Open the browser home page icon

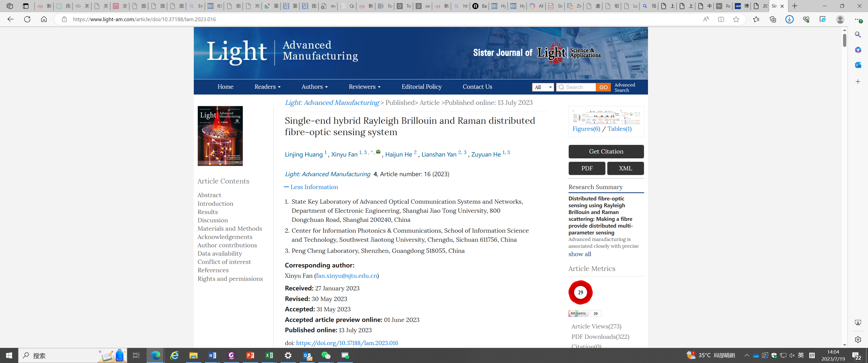click(x=44, y=19)
